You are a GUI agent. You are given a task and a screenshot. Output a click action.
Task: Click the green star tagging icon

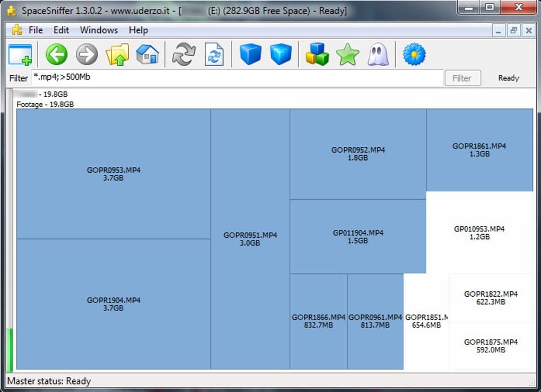(x=347, y=54)
